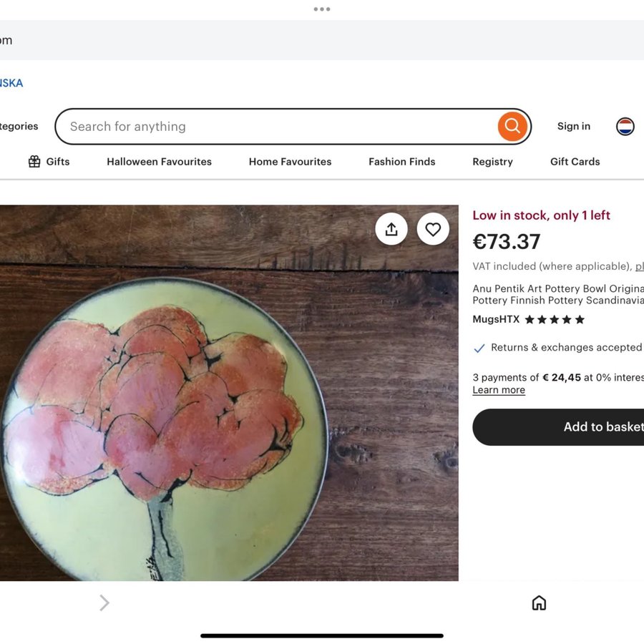The height and width of the screenshot is (644, 644).
Task: Tap the home icon in the bottom bar
Action: tap(539, 603)
